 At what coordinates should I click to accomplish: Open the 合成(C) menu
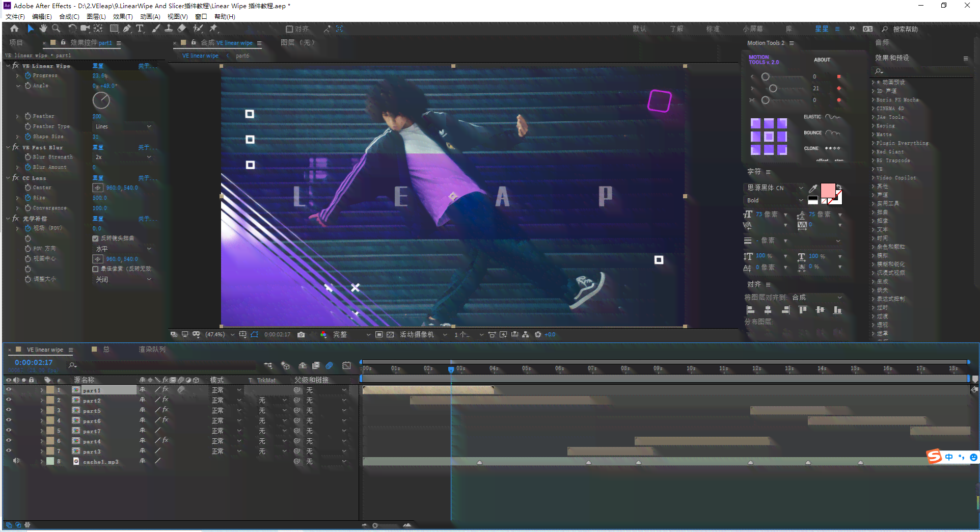click(69, 17)
